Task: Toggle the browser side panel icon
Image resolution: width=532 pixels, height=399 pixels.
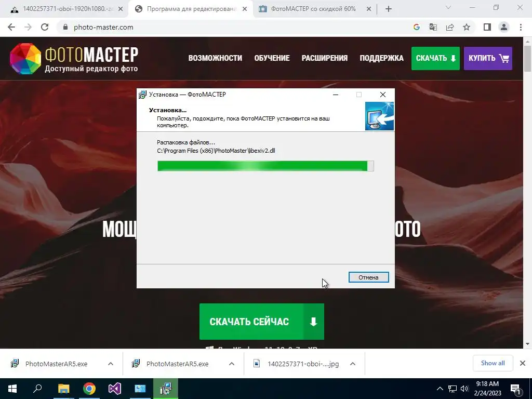Action: pyautogui.click(x=487, y=27)
